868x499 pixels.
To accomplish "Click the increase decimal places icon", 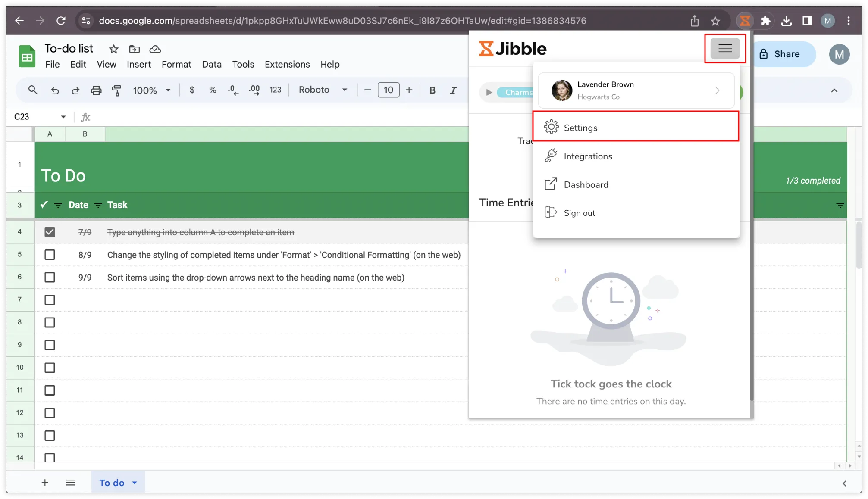I will [254, 90].
